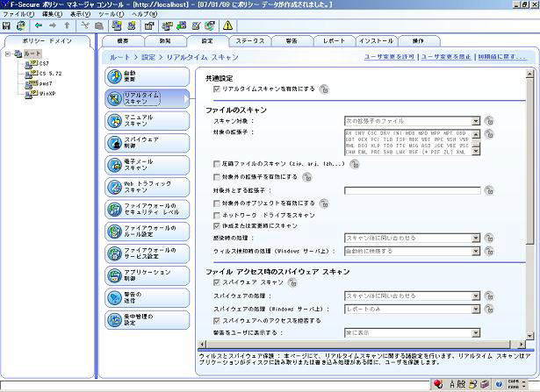Click ユーザ変更を禁止 link

[x=446, y=57]
